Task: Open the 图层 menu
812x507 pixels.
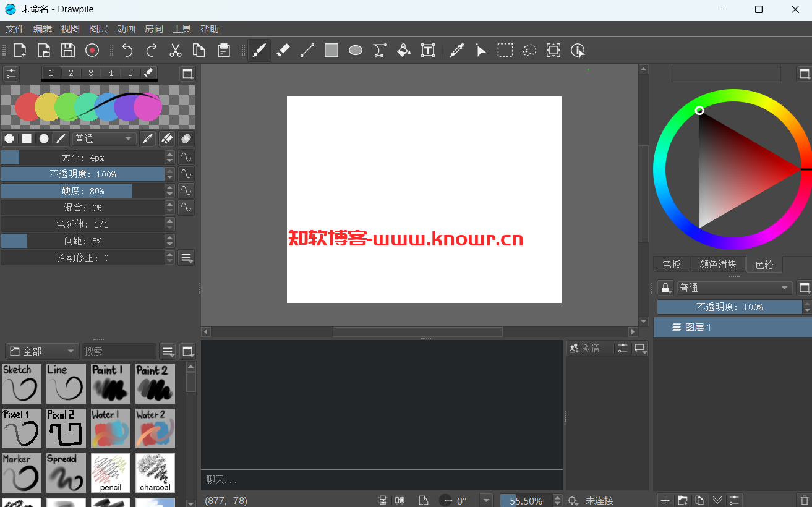Action: (98, 29)
